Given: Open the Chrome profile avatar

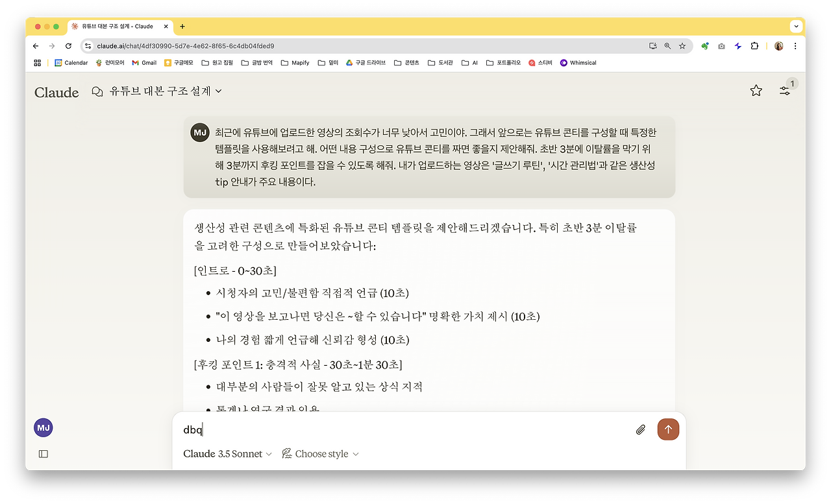Looking at the screenshot, I should pyautogui.click(x=778, y=46).
